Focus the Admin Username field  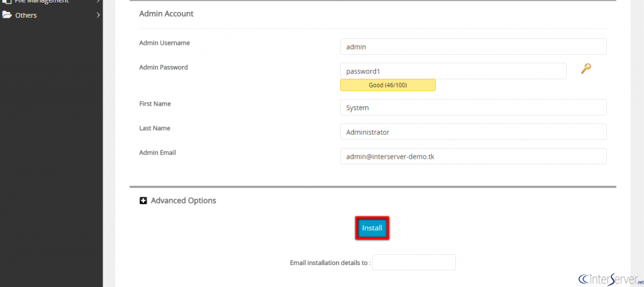coord(473,47)
